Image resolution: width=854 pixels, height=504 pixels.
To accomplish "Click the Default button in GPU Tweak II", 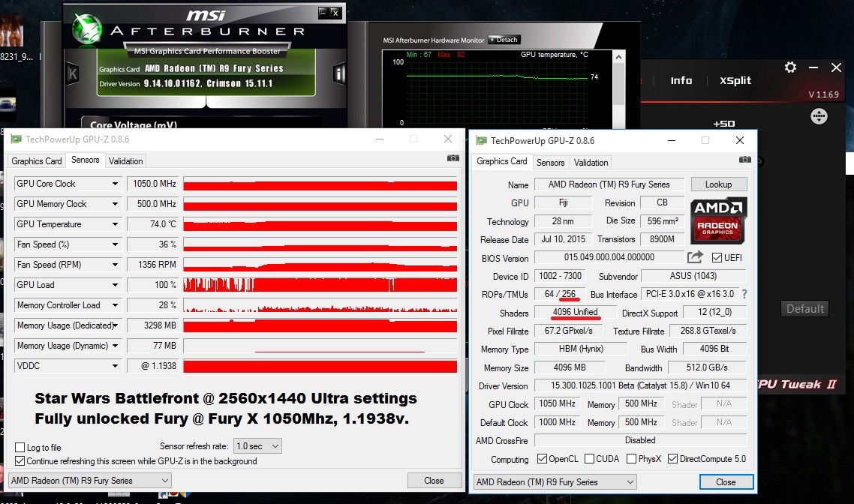I will pyautogui.click(x=805, y=308).
